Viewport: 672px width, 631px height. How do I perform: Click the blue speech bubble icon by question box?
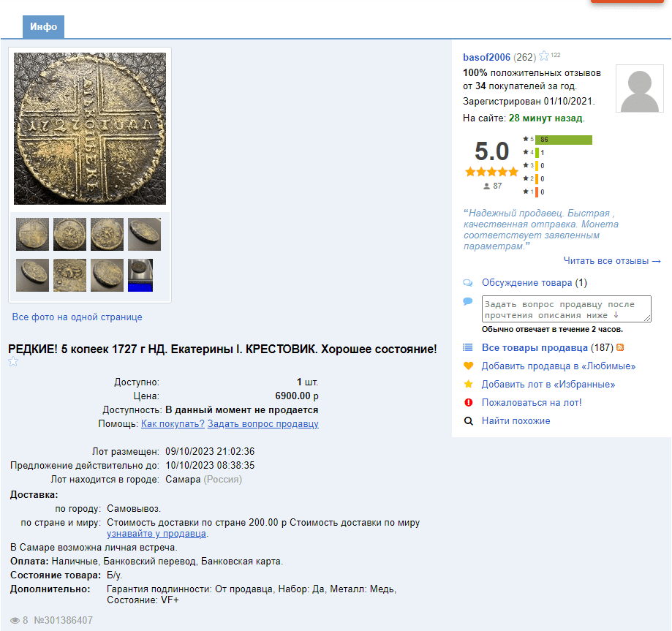(x=467, y=301)
